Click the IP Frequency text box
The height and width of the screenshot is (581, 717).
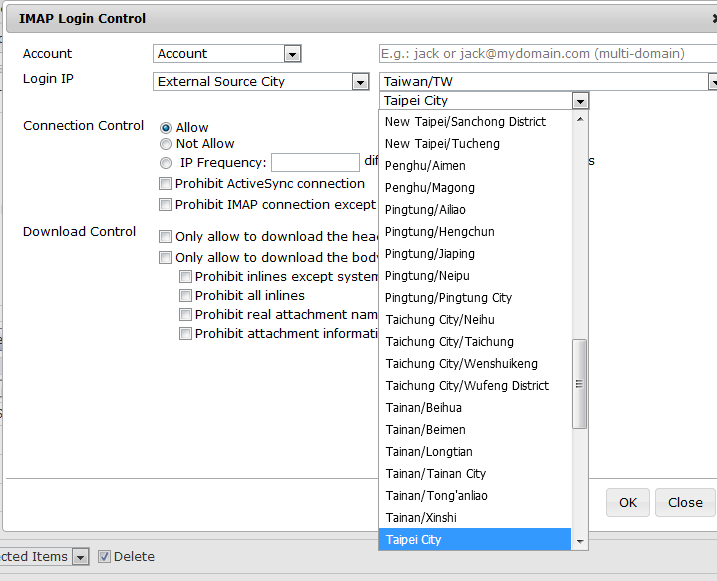315,163
